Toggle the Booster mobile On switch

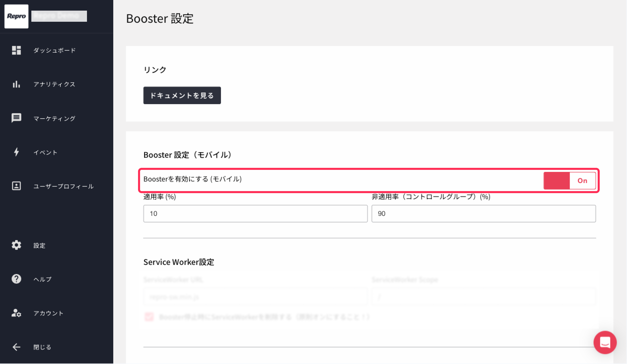click(570, 180)
